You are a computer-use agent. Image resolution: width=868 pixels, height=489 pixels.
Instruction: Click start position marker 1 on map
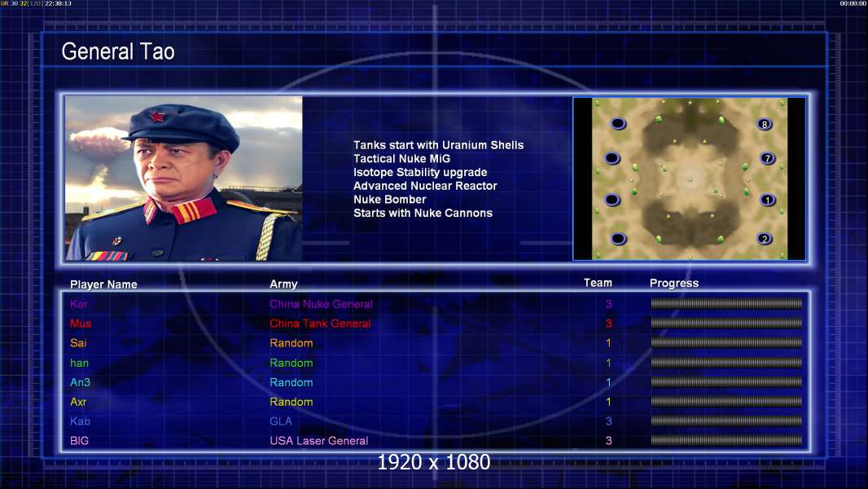pos(767,200)
